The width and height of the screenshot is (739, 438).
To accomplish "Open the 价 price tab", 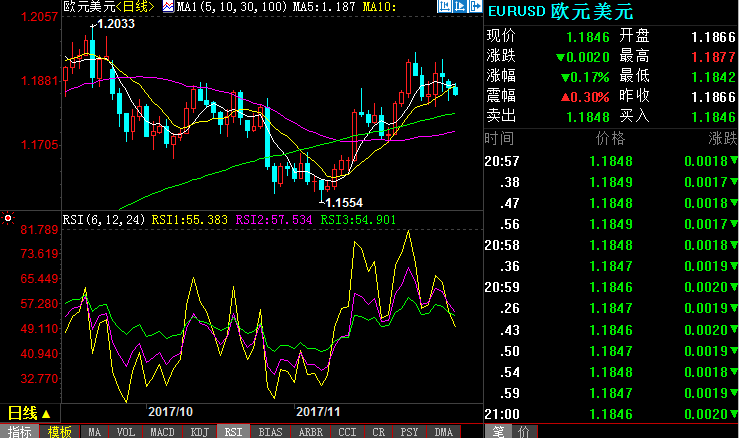I will [523, 431].
